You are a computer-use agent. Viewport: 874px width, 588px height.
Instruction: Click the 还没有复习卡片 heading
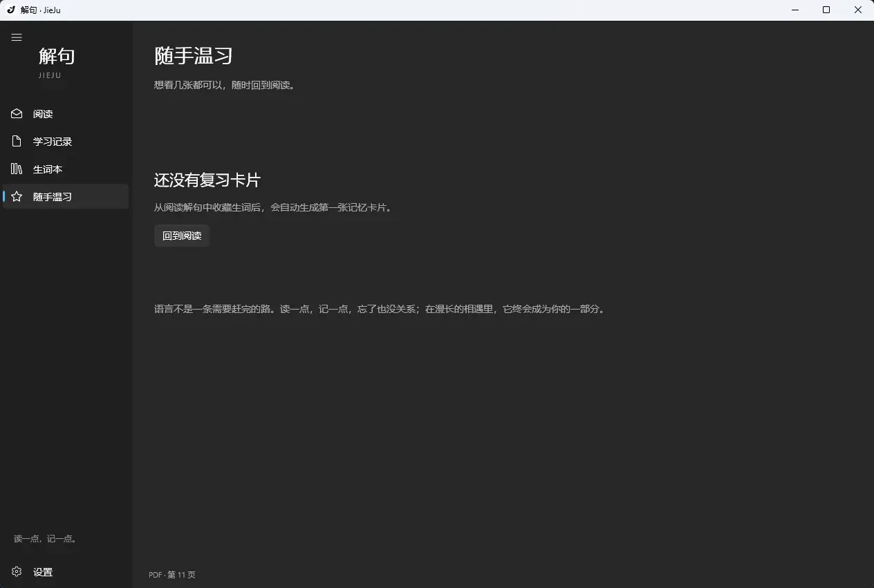point(207,180)
